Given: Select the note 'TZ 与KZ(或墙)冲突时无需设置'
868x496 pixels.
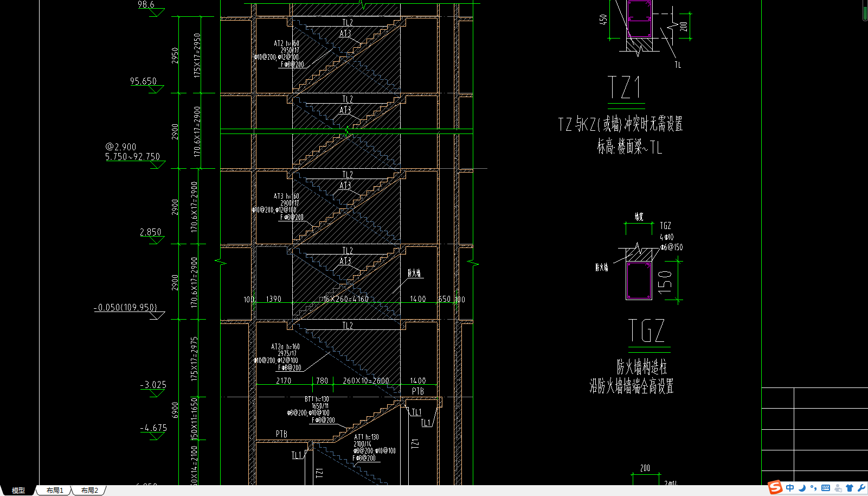Looking at the screenshot, I should [x=621, y=124].
